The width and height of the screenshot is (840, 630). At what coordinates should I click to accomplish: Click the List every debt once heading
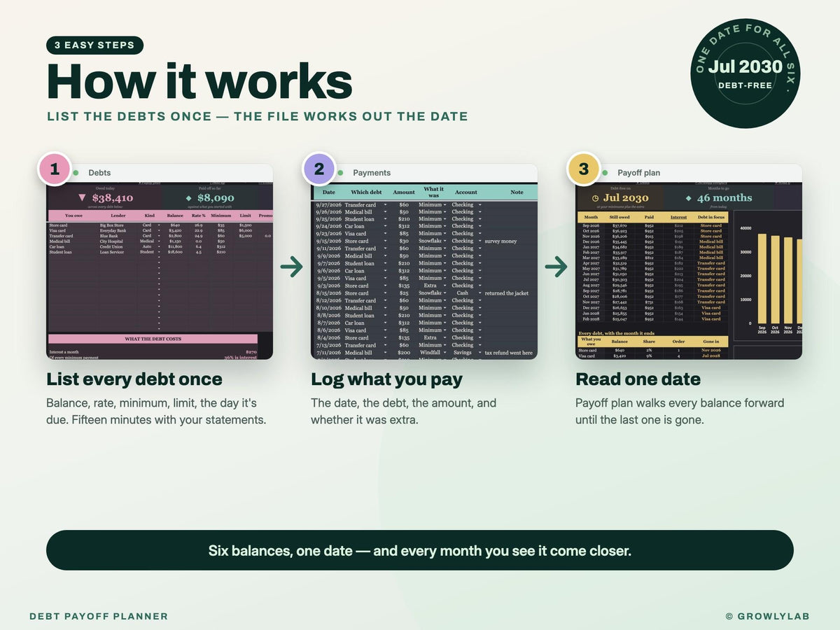(x=134, y=379)
